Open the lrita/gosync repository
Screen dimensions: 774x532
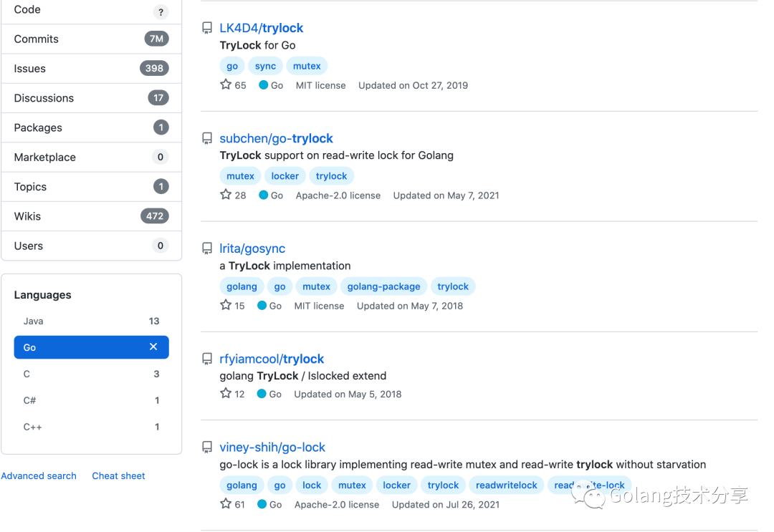pyautogui.click(x=252, y=248)
